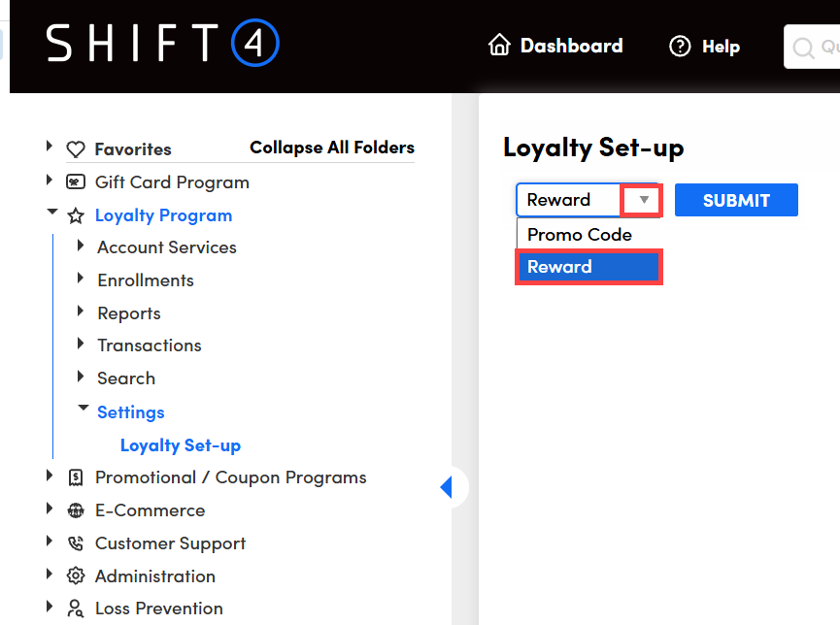This screenshot has height=625, width=840.
Task: Expand the Reports subfolder arrow
Action: click(x=81, y=312)
